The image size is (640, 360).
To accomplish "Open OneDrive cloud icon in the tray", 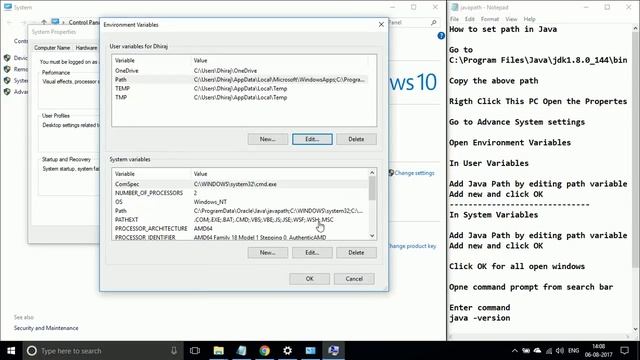I will [538, 351].
